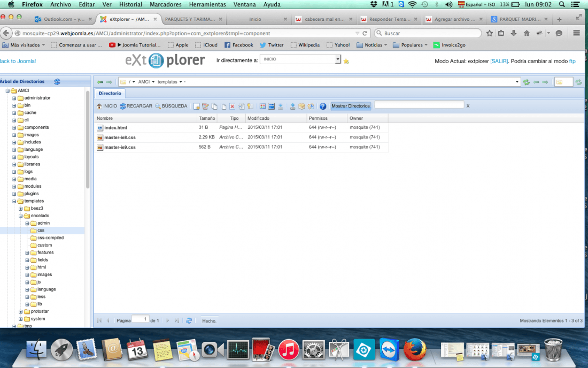Click the directory tree vertical scrollbar
588x368 pixels.
tap(87, 140)
